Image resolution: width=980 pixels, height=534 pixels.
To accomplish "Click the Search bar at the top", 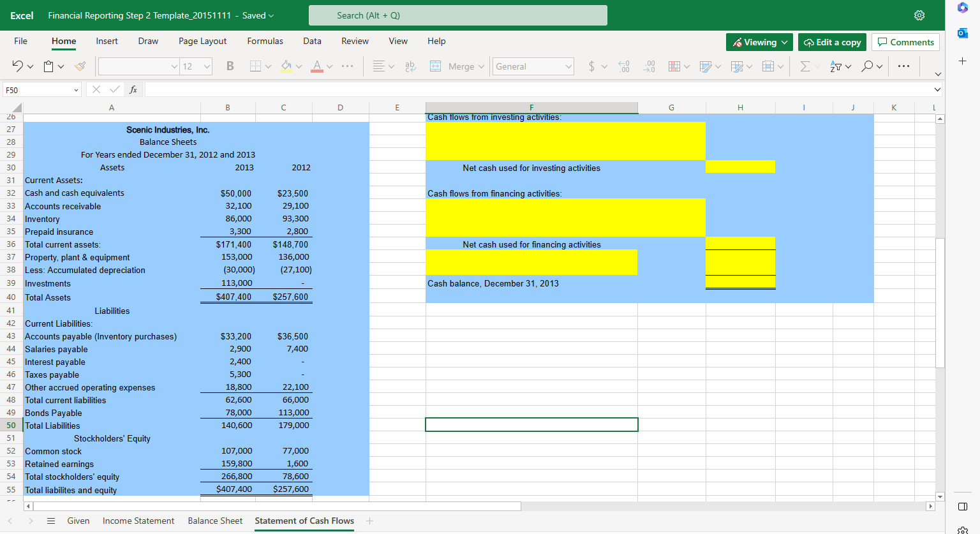I will (457, 15).
